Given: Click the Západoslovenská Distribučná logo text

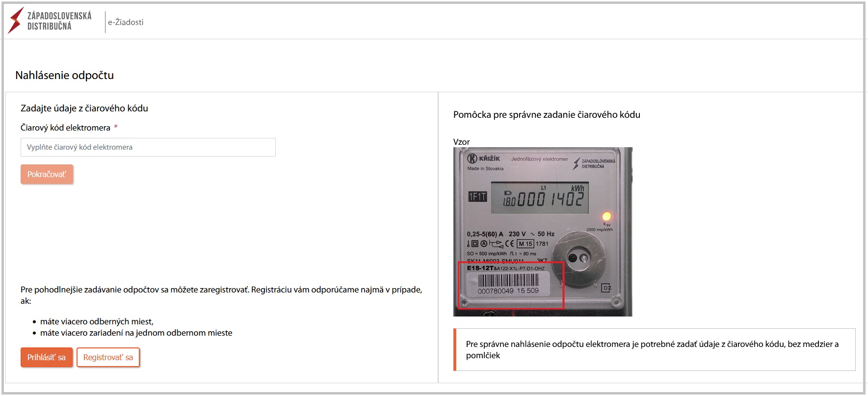Looking at the screenshot, I should (59, 21).
